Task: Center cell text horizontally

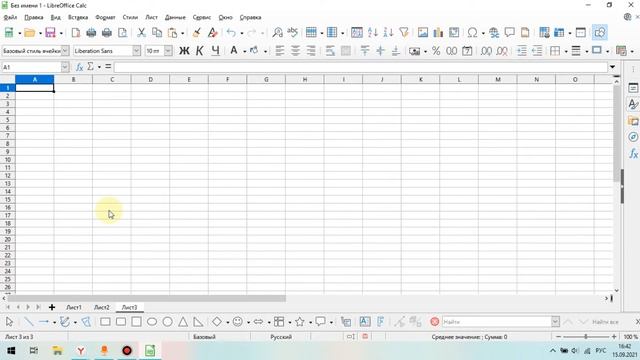Action: coord(295,51)
